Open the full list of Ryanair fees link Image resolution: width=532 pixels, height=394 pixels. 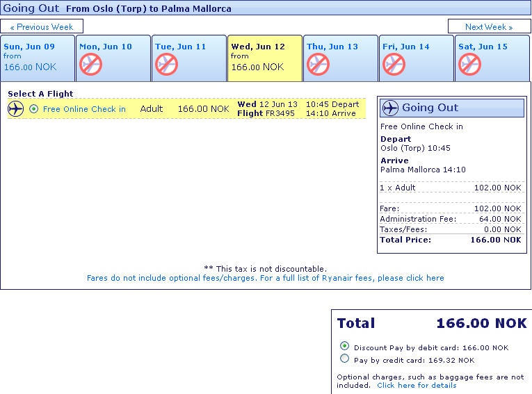click(266, 278)
